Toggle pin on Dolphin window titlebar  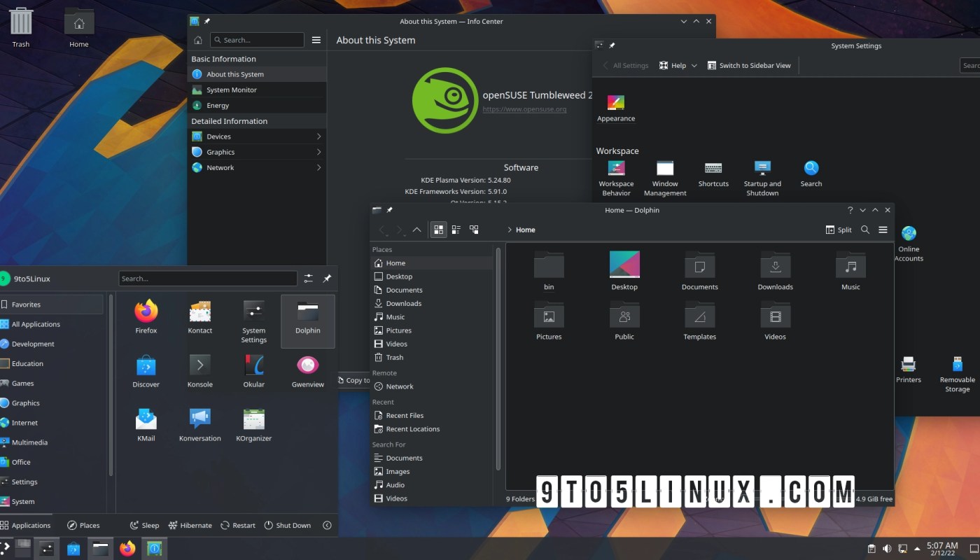pos(390,210)
